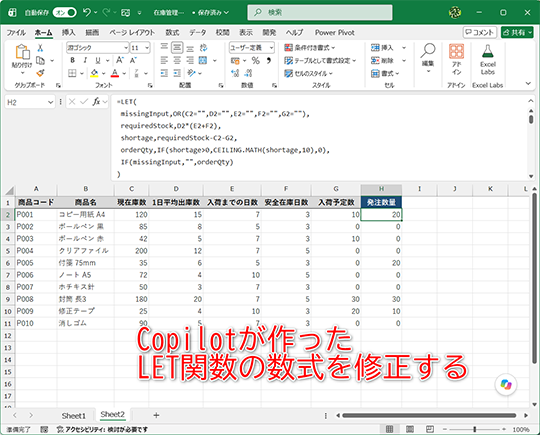The image size is (540, 435).
Task: Toggle middle vertical alignment
Action: coord(177,48)
